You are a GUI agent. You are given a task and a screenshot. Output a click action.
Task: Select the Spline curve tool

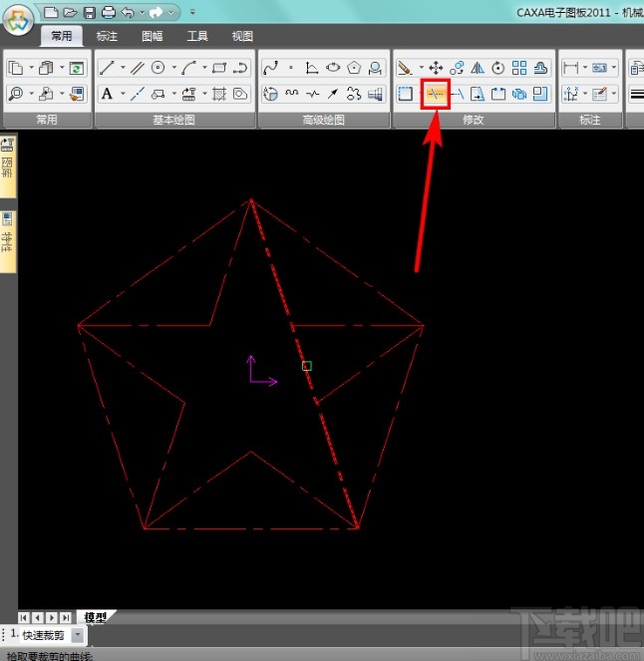pyautogui.click(x=270, y=68)
